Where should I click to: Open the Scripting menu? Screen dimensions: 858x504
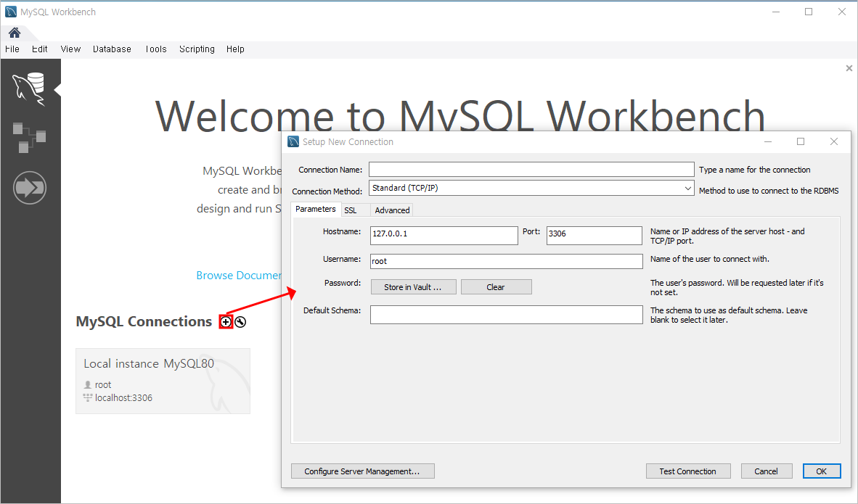coord(197,49)
